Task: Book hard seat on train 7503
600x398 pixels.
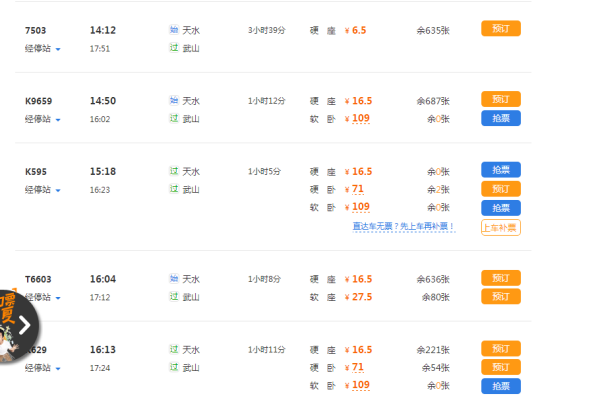Action: click(501, 29)
